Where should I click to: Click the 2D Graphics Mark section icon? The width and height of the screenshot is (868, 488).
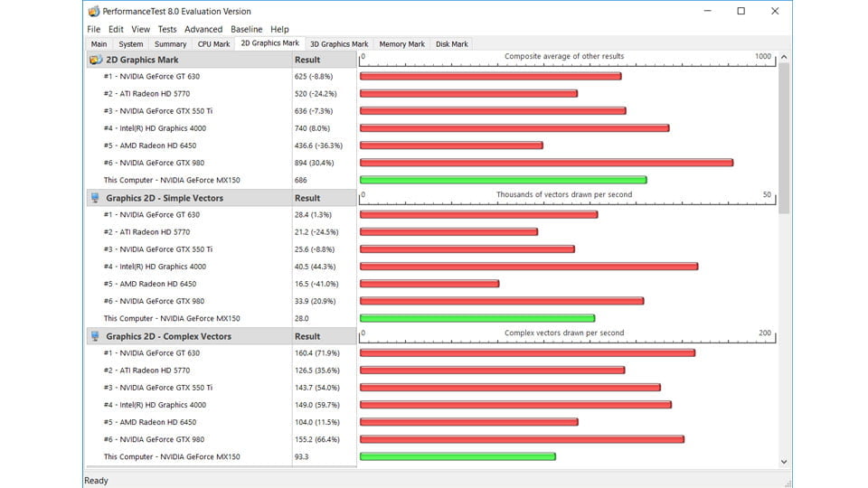(96, 60)
